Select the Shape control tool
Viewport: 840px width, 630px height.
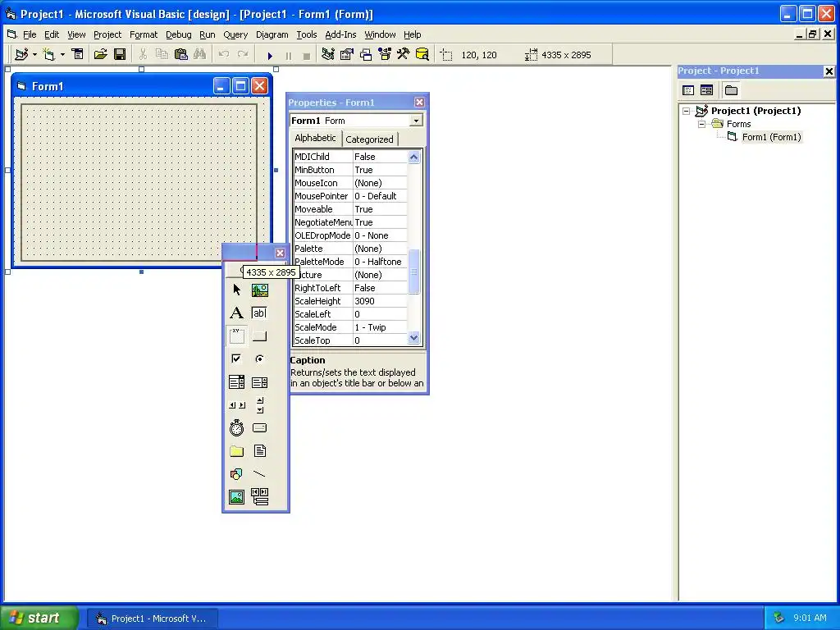pos(236,474)
